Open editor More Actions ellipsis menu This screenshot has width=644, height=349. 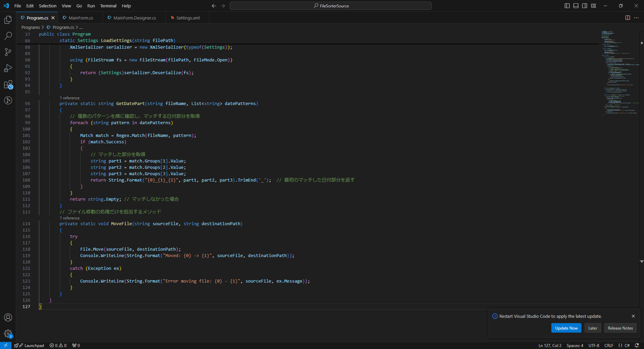pos(636,18)
